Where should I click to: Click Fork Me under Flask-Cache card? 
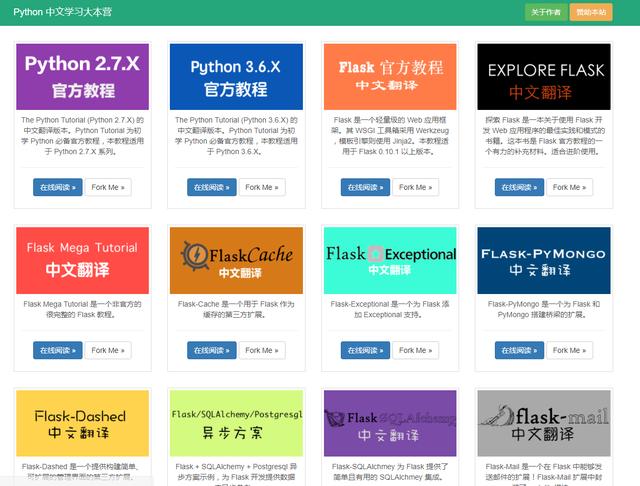[x=262, y=350]
